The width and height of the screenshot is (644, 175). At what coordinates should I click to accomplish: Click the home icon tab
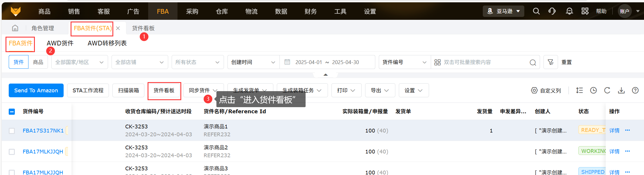[15, 28]
